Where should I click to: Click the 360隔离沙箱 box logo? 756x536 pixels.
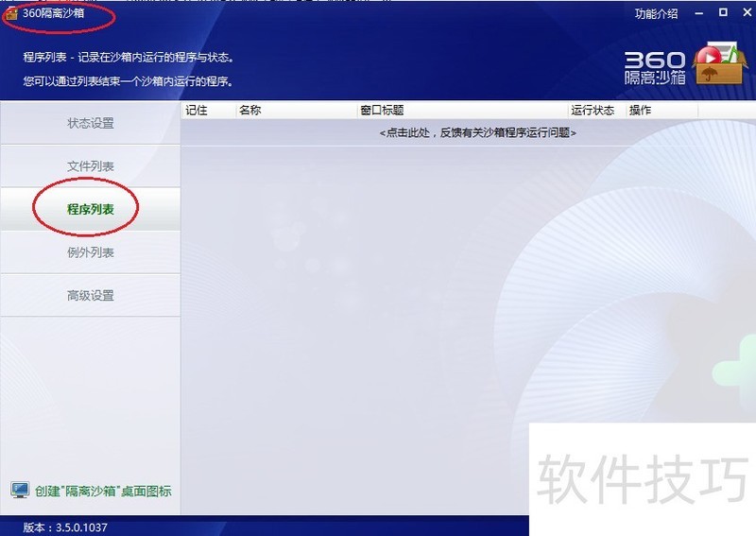click(720, 63)
